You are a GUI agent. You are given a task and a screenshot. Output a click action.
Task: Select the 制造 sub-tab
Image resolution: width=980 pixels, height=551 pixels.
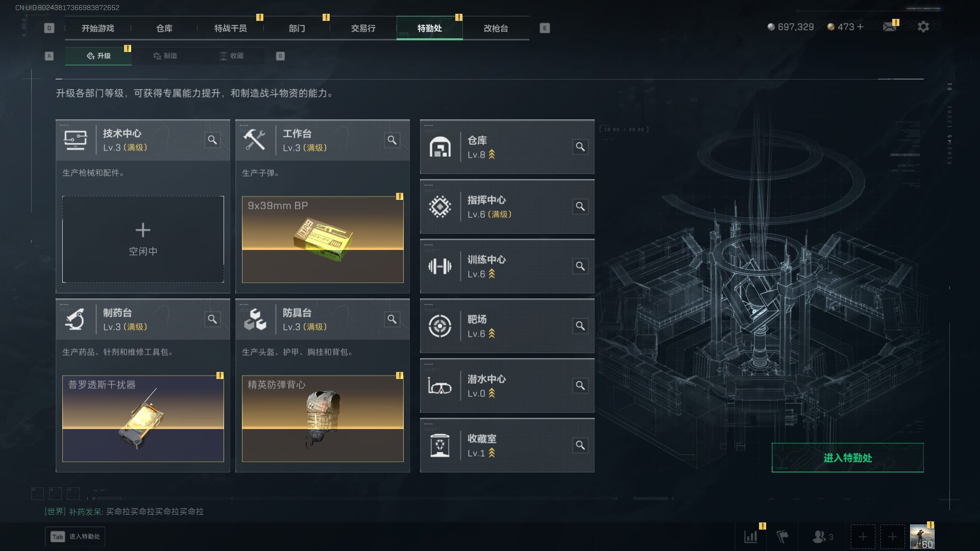165,56
